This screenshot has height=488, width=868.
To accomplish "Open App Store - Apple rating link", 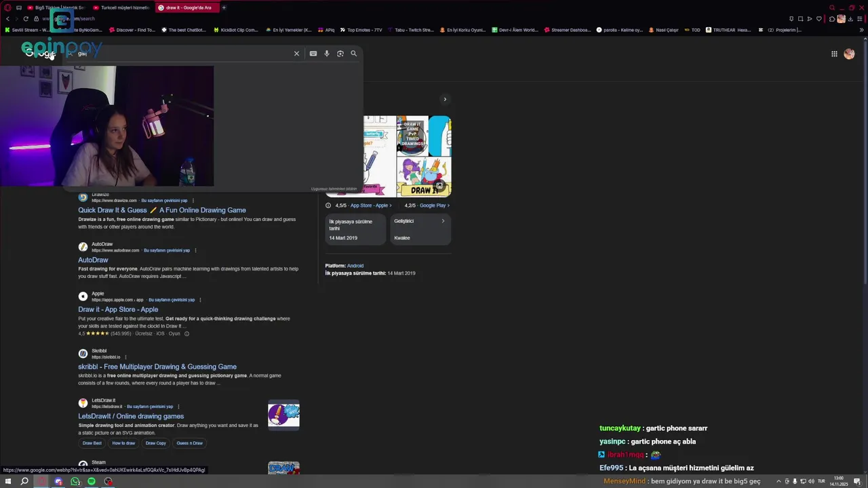I will click(371, 205).
